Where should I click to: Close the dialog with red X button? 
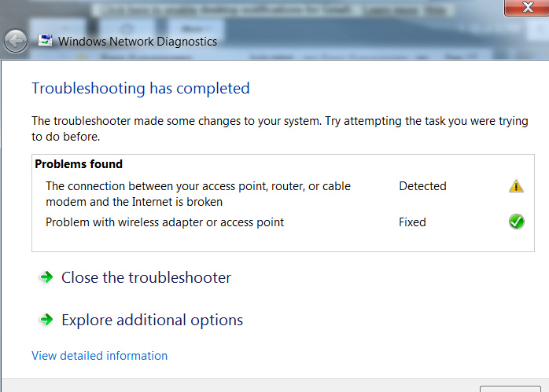(526, 8)
